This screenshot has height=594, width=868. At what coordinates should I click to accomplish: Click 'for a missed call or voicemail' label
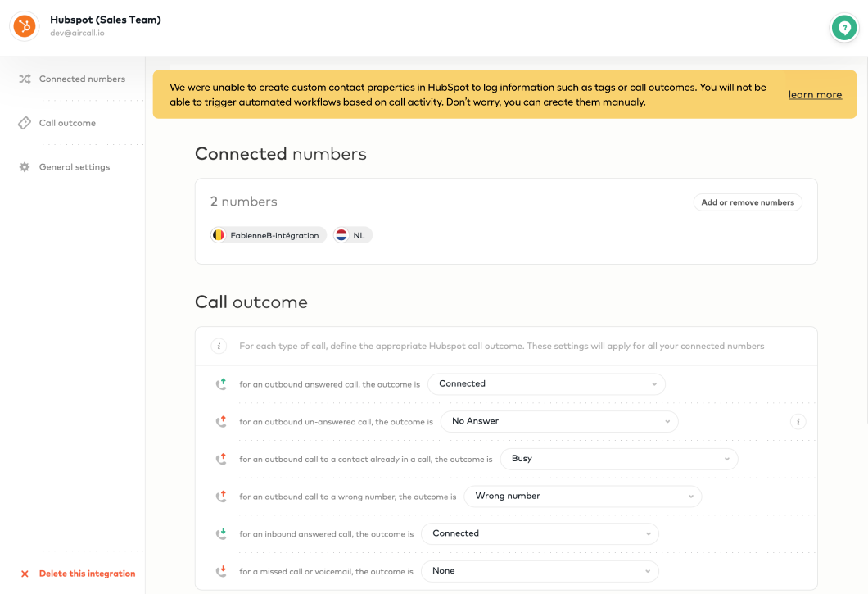pos(326,572)
